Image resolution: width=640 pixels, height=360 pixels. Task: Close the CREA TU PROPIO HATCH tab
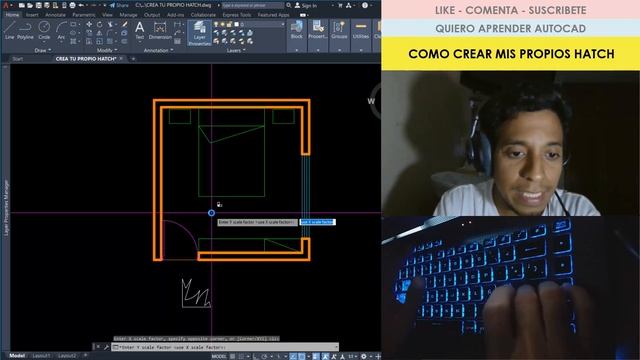pos(121,59)
